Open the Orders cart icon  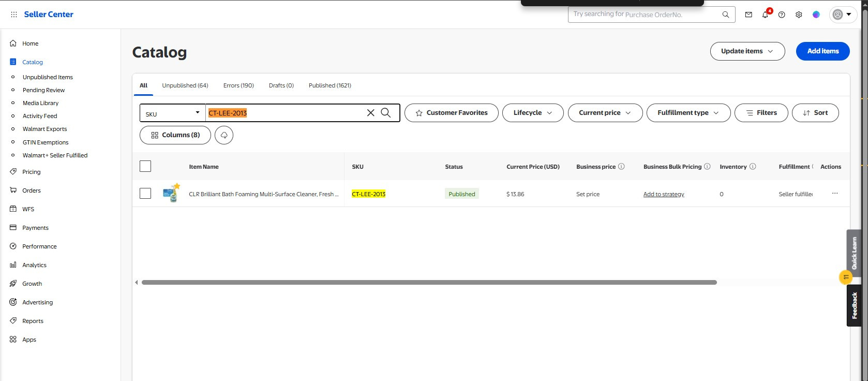[13, 190]
